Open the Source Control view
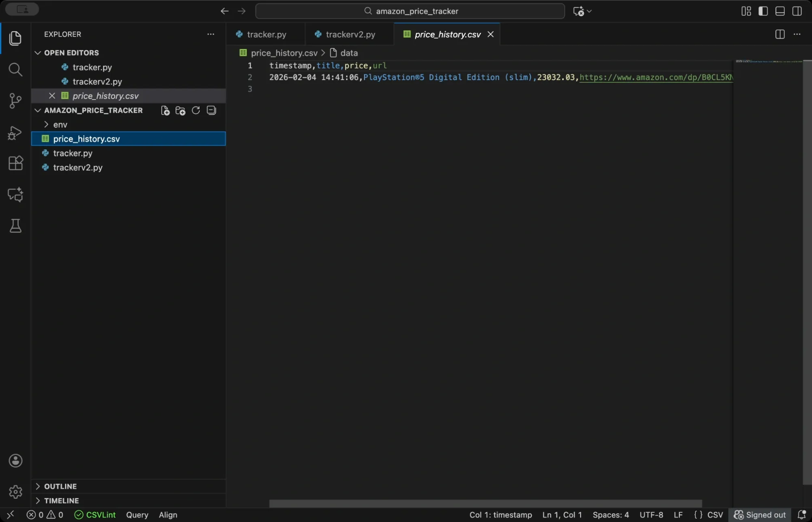The height and width of the screenshot is (522, 812). (15, 101)
